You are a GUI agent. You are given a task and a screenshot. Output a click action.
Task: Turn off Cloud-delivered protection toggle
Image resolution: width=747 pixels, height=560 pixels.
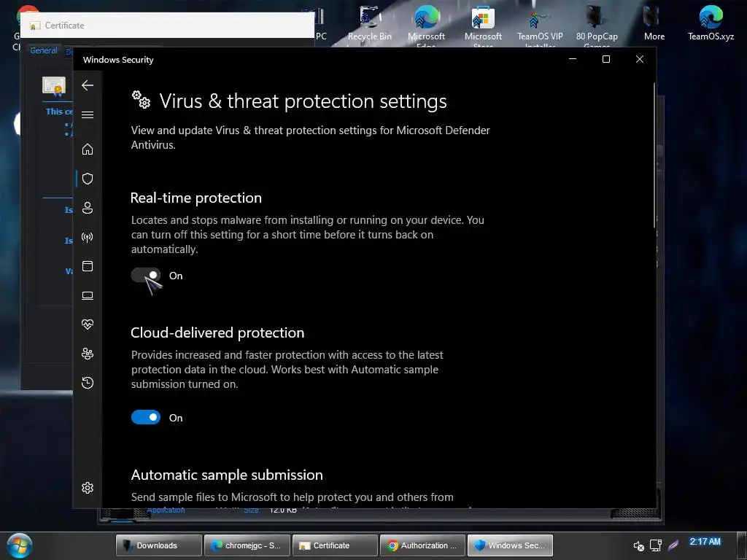[146, 417]
